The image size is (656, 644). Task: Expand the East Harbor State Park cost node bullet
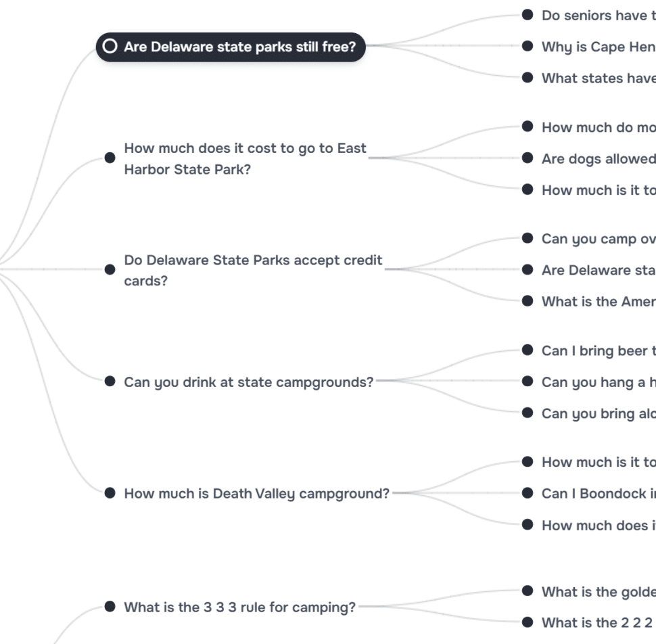coord(110,158)
